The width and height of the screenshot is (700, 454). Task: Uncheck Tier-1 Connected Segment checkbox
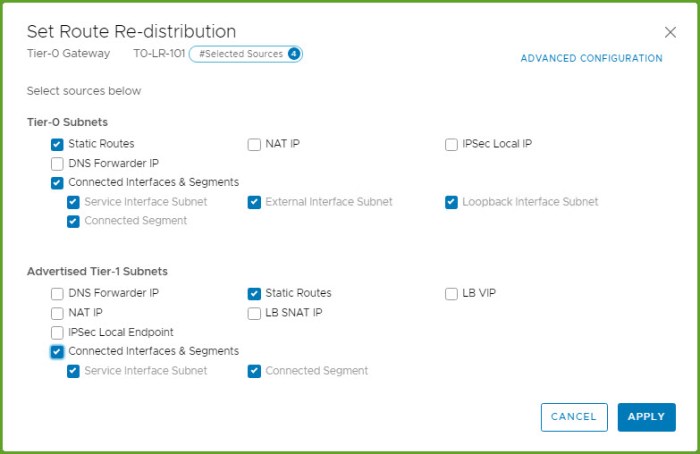(x=254, y=371)
